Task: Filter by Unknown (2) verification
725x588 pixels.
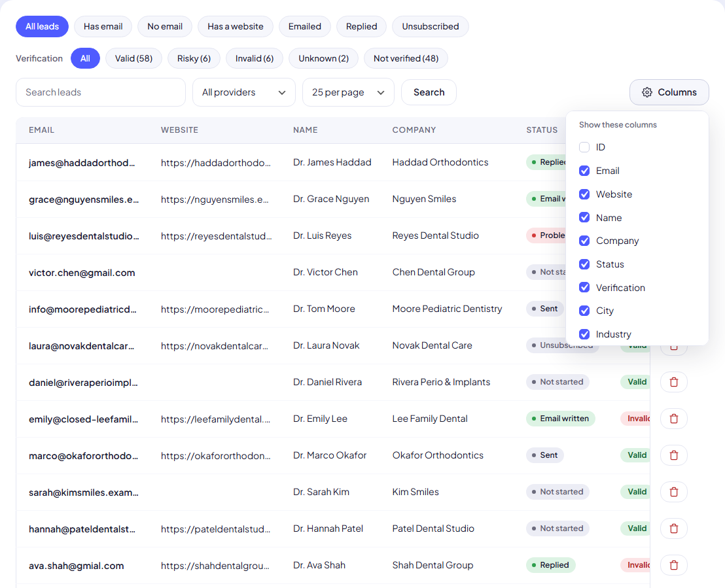Action: point(324,58)
